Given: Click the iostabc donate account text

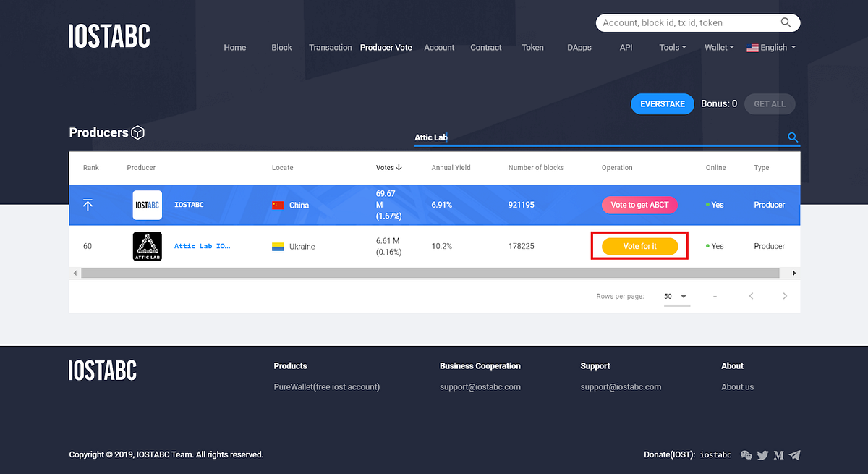Looking at the screenshot, I should [716, 455].
